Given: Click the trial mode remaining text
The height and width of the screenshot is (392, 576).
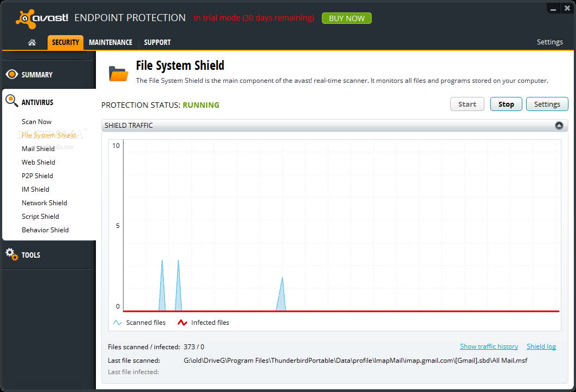Looking at the screenshot, I should point(254,18).
